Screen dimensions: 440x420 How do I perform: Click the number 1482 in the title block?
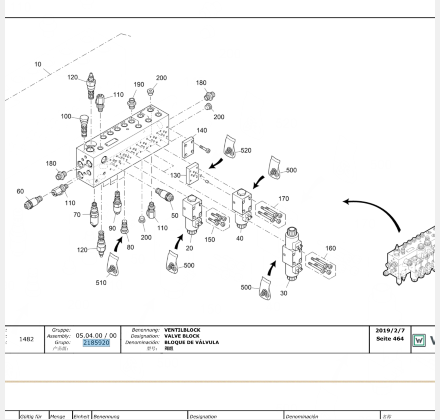coord(26,339)
